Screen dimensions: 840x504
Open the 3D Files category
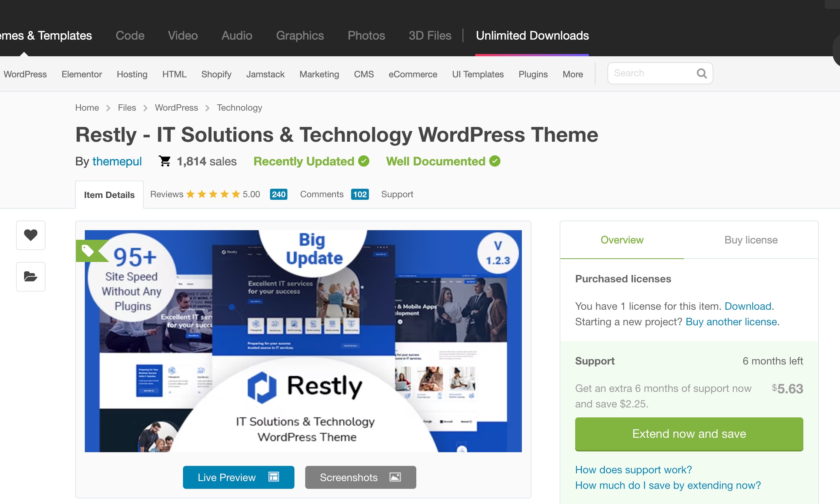(430, 36)
